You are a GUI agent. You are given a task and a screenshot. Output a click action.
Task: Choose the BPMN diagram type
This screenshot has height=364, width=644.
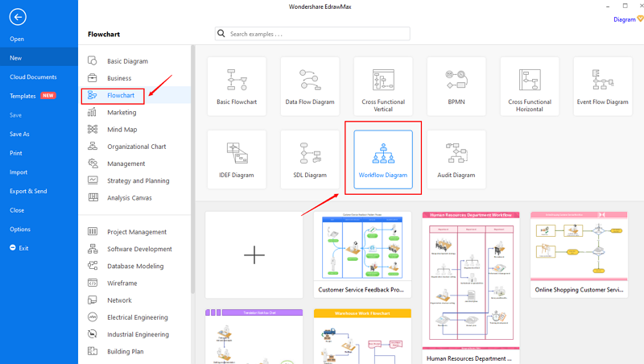click(x=456, y=86)
